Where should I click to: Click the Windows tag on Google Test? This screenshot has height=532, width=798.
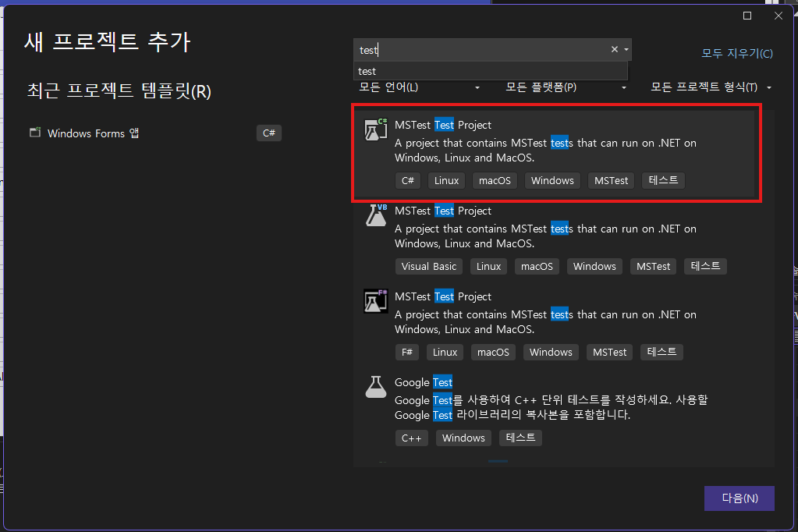[463, 438]
